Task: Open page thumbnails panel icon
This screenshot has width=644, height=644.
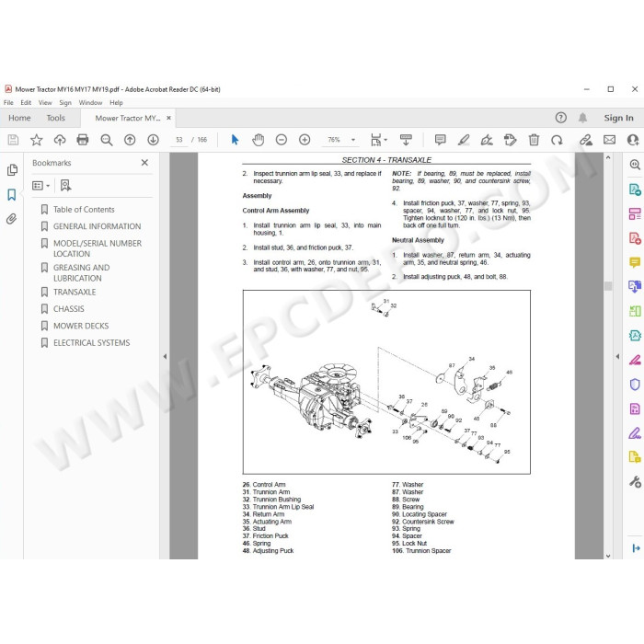Action: pos(12,170)
